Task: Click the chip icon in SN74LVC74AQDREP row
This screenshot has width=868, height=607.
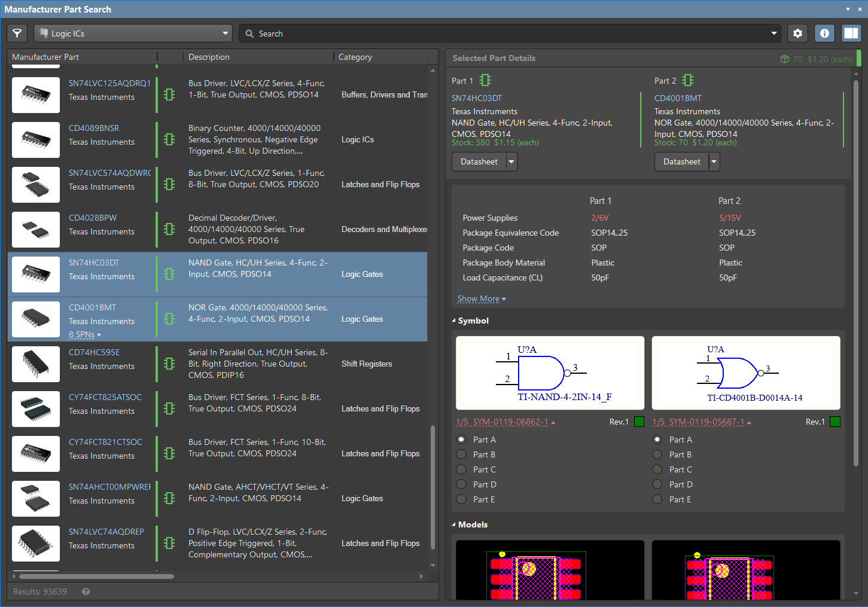Action: point(169,543)
